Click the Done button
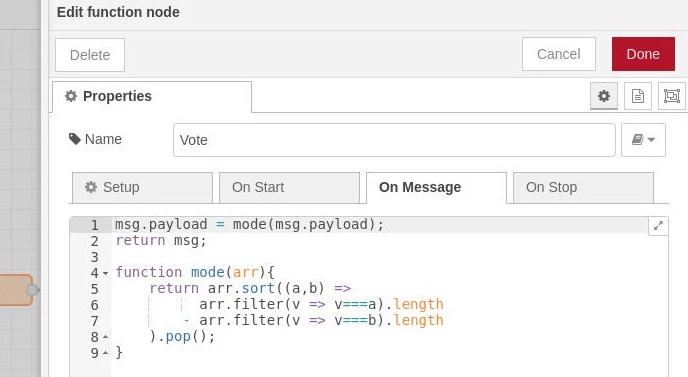Viewport: 688px width, 377px height. tap(643, 54)
